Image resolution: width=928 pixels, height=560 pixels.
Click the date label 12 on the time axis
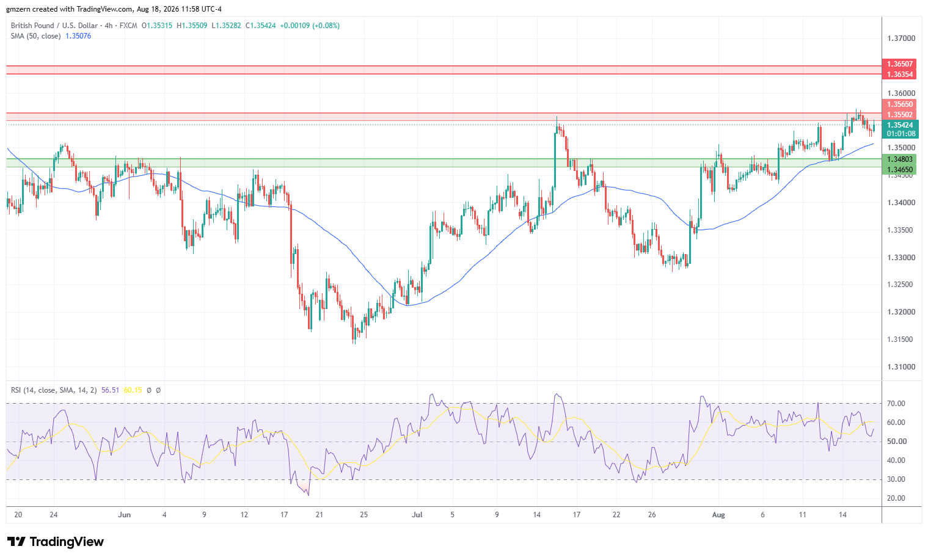(244, 515)
